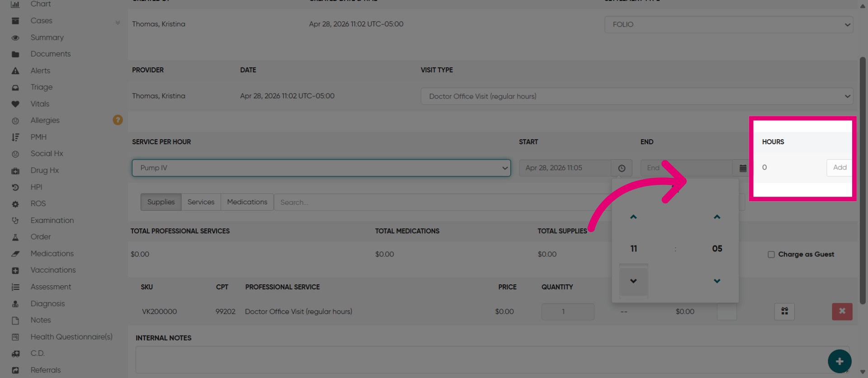868x378 pixels.
Task: Click the Summary eye icon
Action: coord(15,38)
